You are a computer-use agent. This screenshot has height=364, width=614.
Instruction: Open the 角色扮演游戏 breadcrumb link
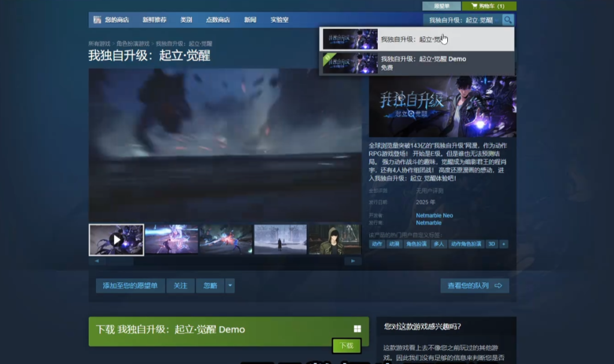(133, 44)
